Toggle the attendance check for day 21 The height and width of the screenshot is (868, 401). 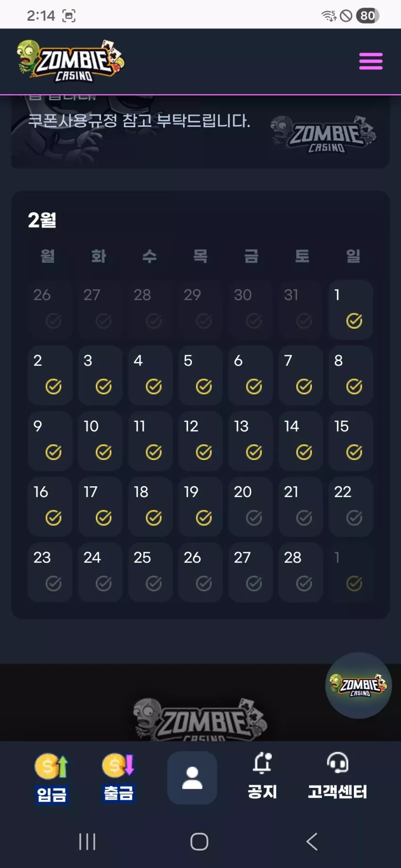pos(304,518)
